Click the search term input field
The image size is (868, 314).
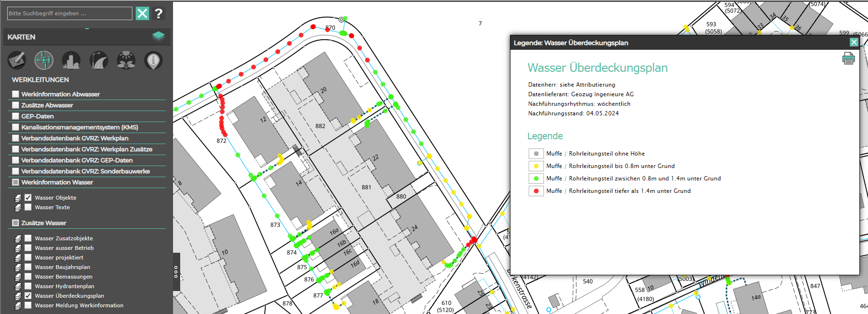[x=69, y=13]
